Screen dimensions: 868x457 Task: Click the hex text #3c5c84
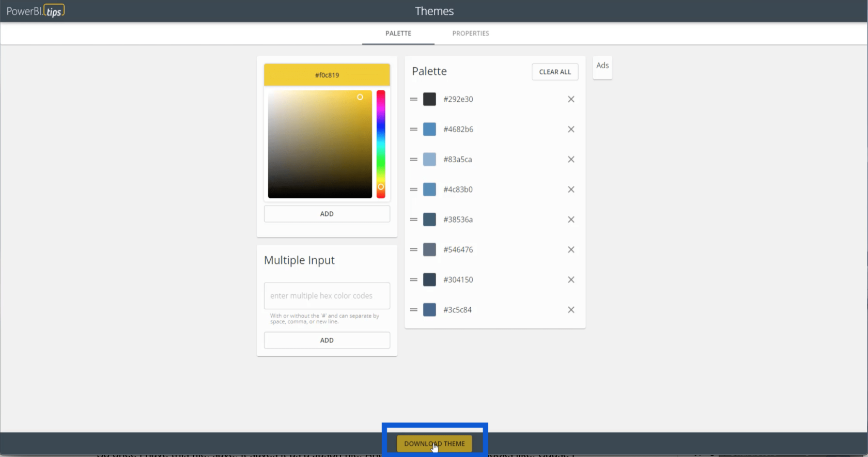[457, 310]
